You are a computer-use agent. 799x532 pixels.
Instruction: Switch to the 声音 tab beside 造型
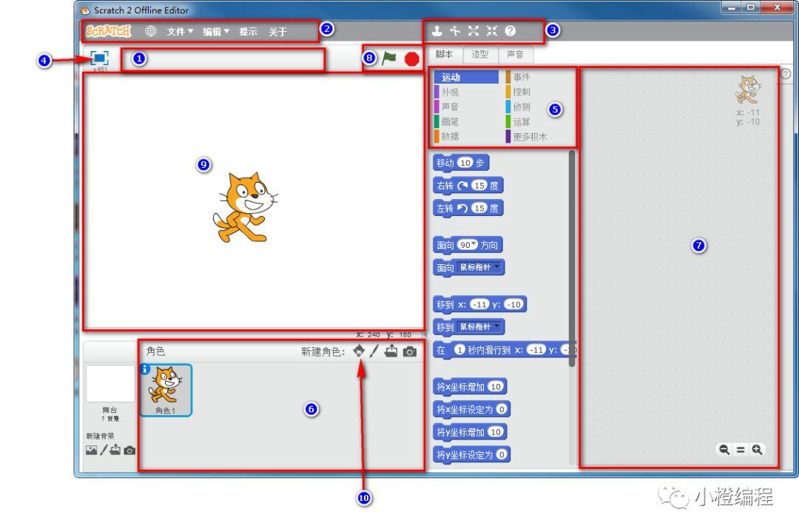[515, 54]
